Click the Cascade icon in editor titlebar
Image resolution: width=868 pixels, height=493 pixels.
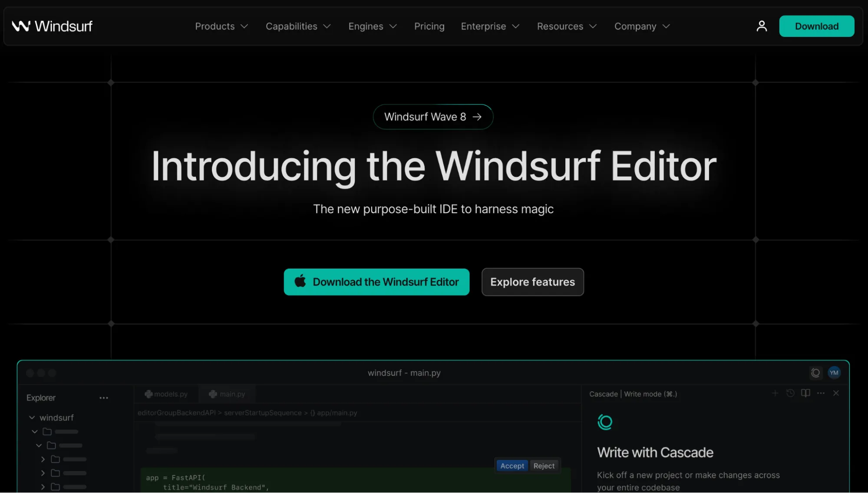(x=815, y=373)
